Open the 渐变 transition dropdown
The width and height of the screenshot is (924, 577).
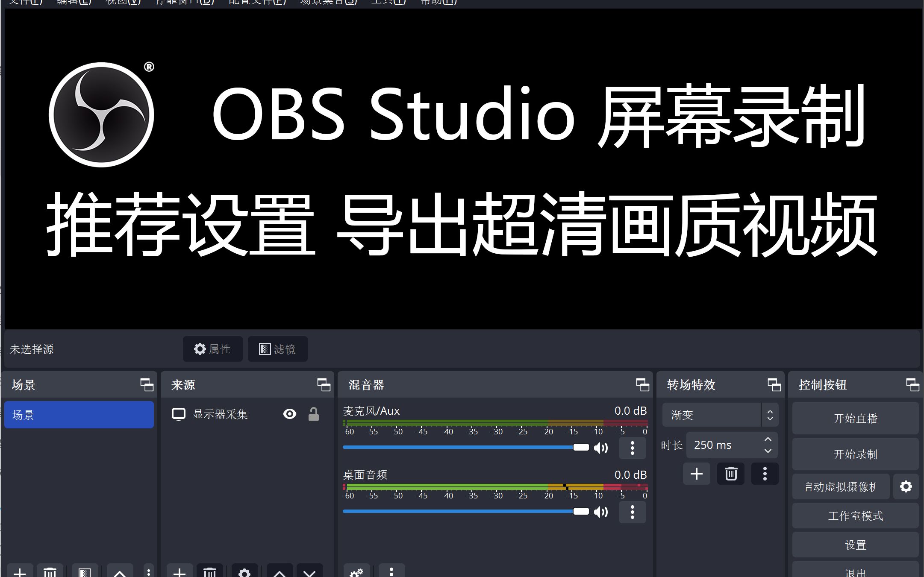(x=721, y=415)
